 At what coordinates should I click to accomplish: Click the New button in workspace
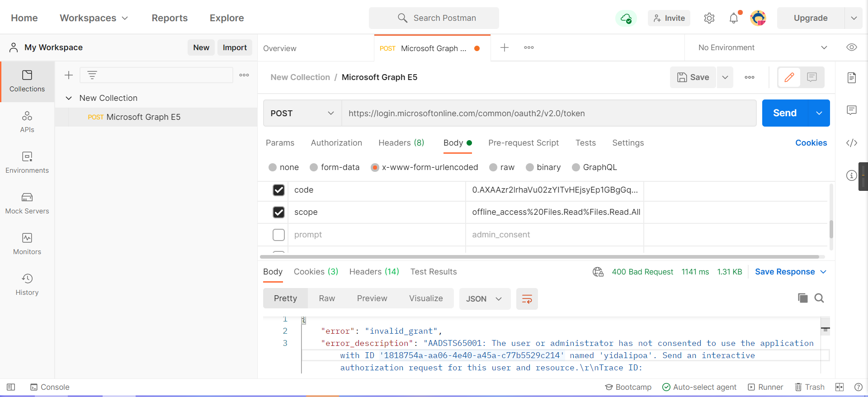pyautogui.click(x=201, y=47)
